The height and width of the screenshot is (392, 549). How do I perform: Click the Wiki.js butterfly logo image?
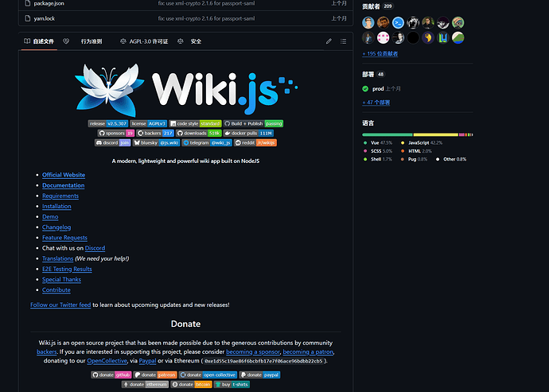[186, 89]
